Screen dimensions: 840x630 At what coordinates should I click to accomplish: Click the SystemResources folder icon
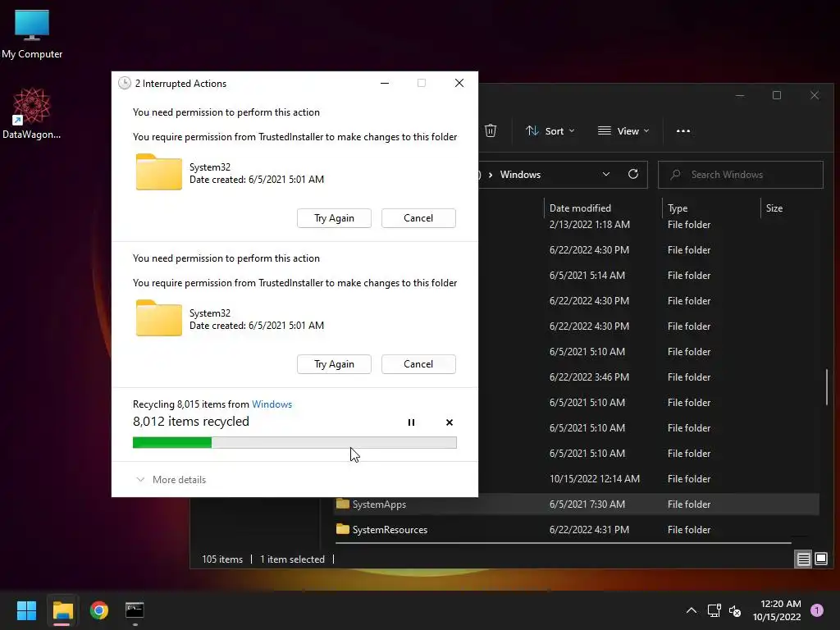click(342, 529)
